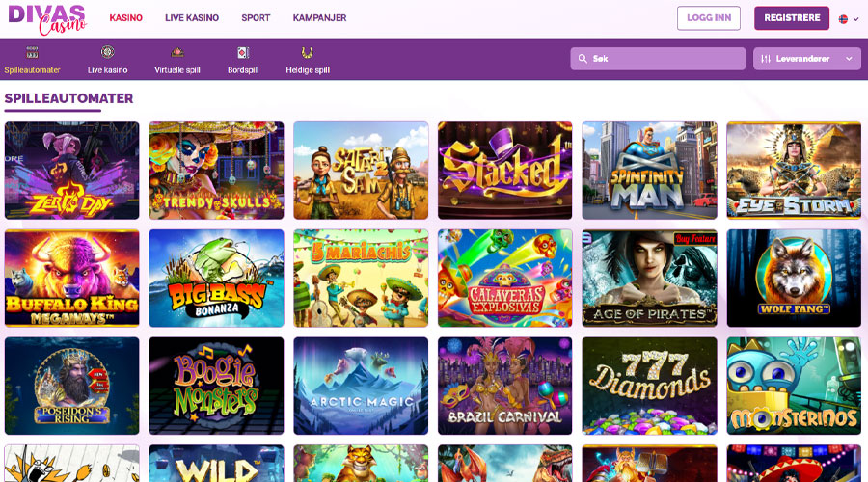Screen dimensions: 868x482
Task: Select the Spilleautomater slot machine icon
Action: [x=32, y=53]
